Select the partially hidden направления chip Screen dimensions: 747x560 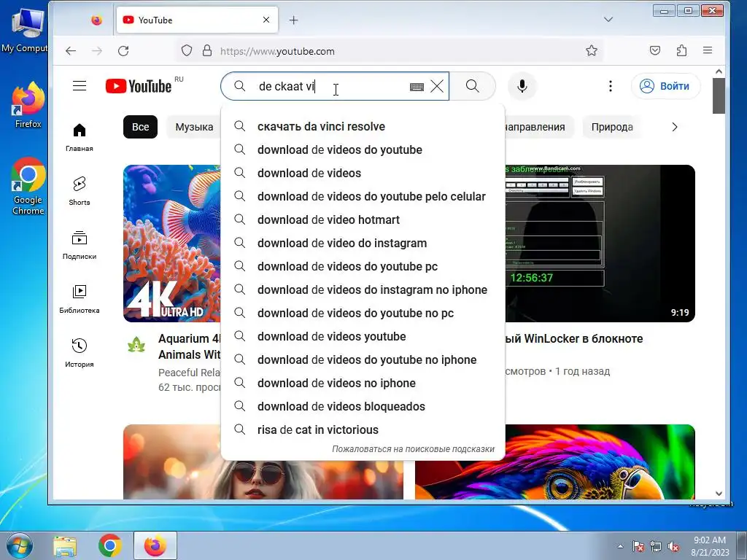click(x=539, y=127)
